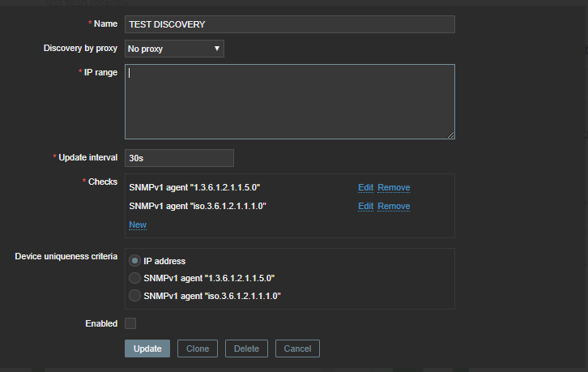
Task: Click the Delete button
Action: coord(246,348)
